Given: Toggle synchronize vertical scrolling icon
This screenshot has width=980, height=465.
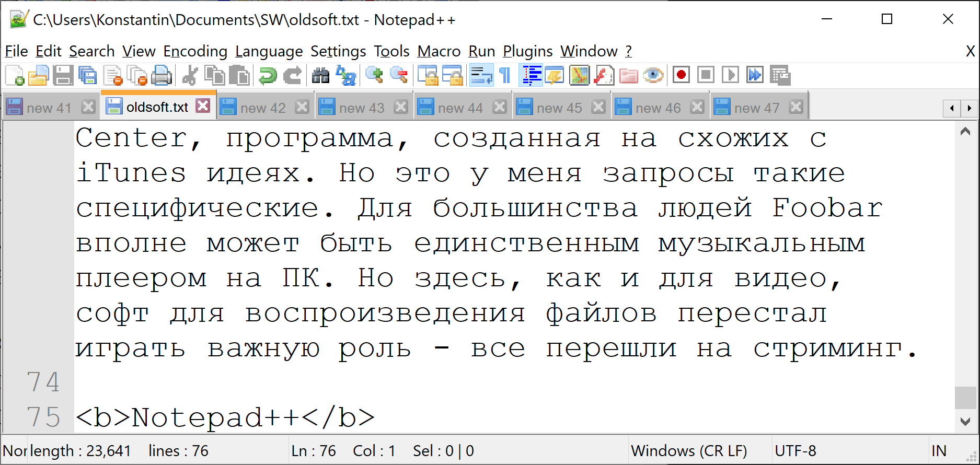Looking at the screenshot, I should point(428,76).
